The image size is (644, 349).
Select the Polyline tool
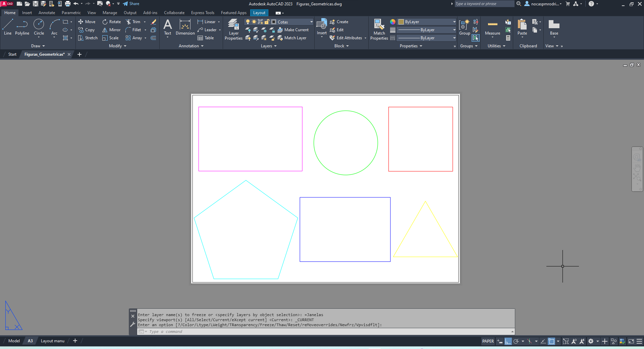[x=22, y=27]
